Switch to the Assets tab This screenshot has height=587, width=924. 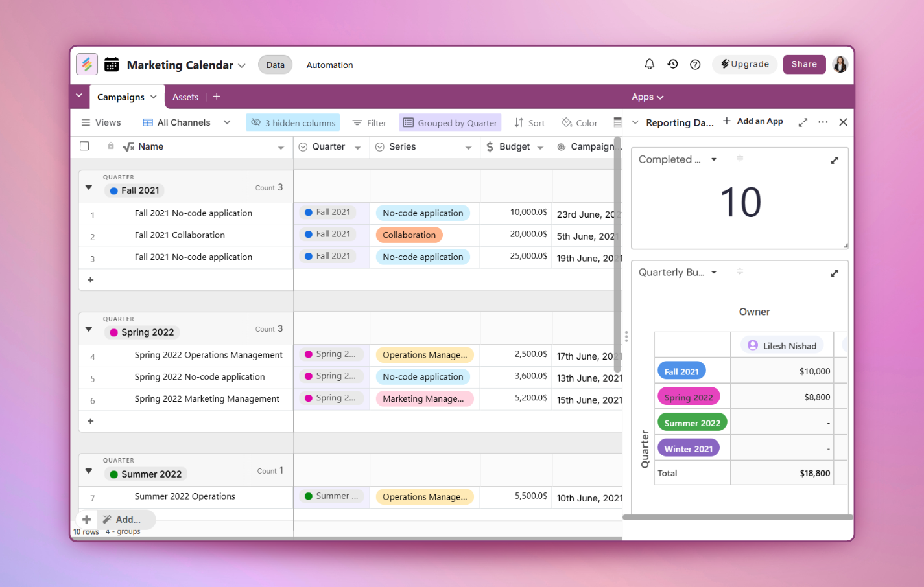[x=185, y=97]
